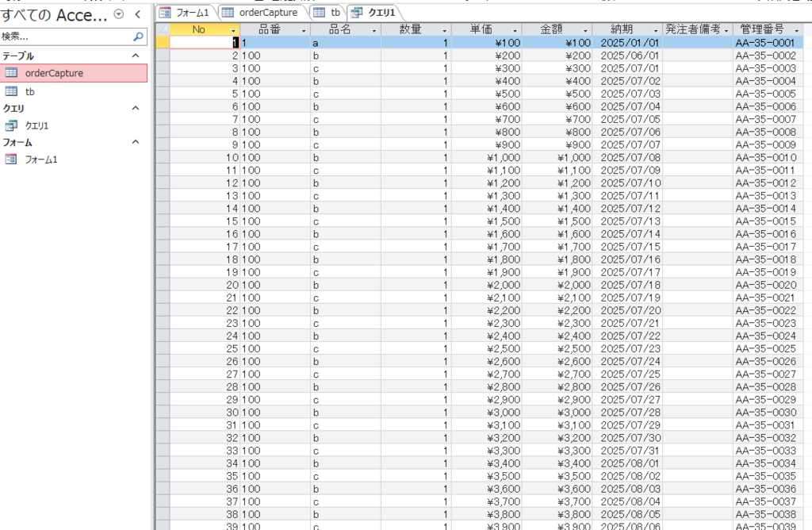This screenshot has height=530, width=812.
Task: Open the 品番 column filter dropdown arrow
Action: [x=304, y=30]
